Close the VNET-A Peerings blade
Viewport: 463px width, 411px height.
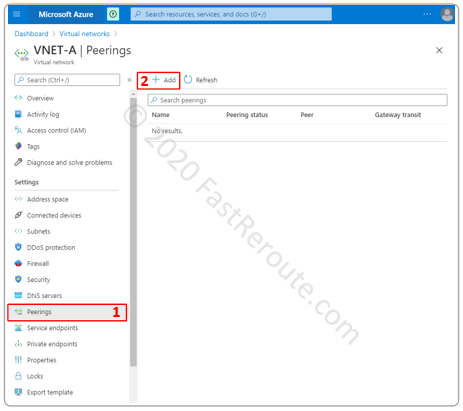click(439, 50)
